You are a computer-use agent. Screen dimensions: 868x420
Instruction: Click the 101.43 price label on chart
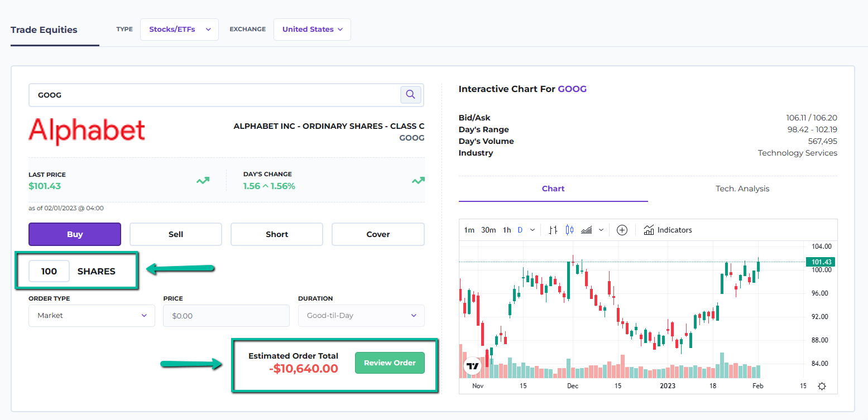pos(822,262)
